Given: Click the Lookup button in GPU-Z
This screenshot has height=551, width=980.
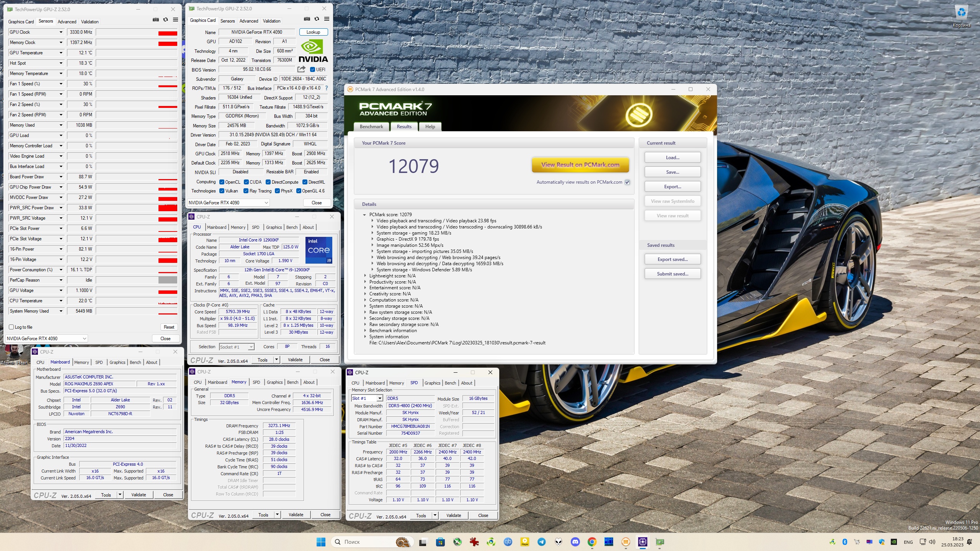Looking at the screenshot, I should [x=313, y=32].
